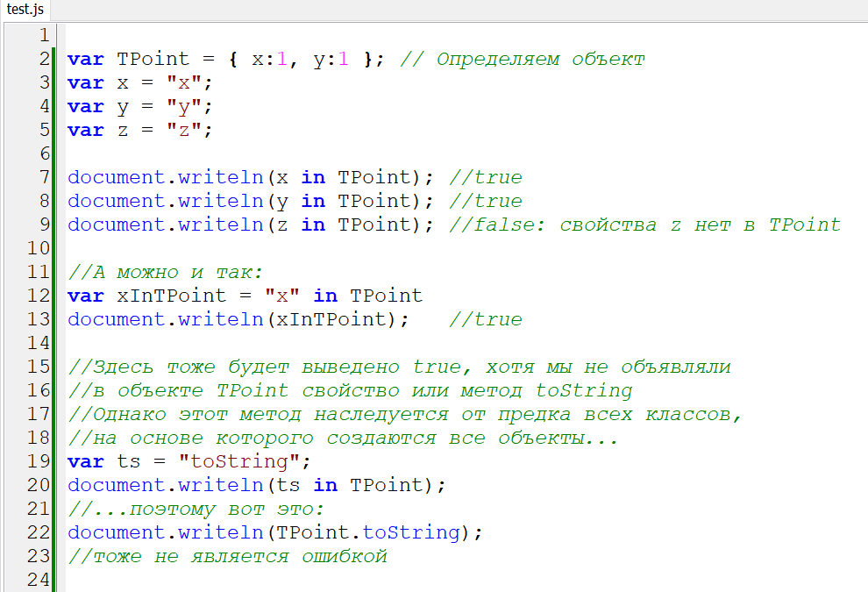Click the '//true' comment on line 8
Screen dimensions: 868x592
point(486,201)
